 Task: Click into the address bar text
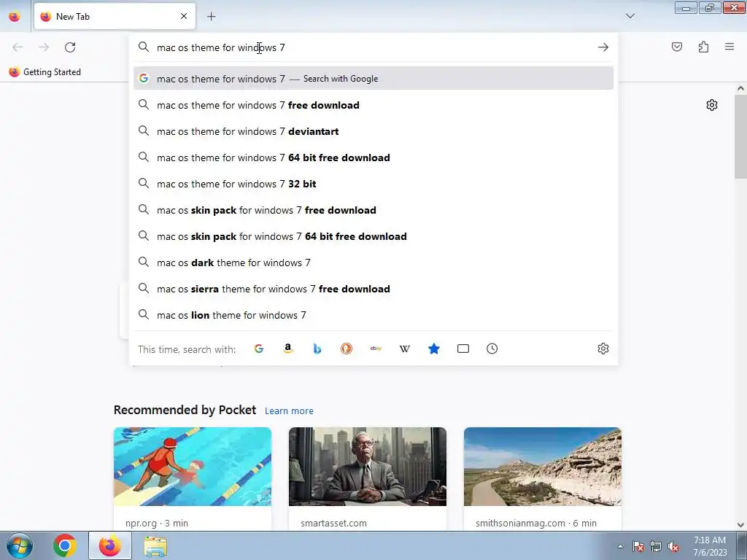221,47
